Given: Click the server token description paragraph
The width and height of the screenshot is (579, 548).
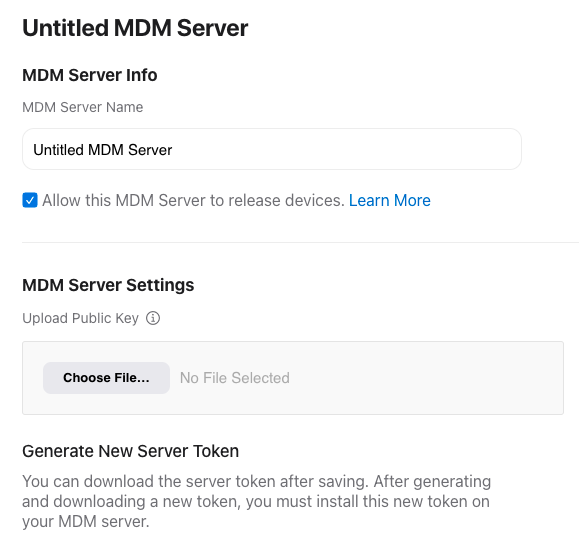Looking at the screenshot, I should (x=257, y=501).
